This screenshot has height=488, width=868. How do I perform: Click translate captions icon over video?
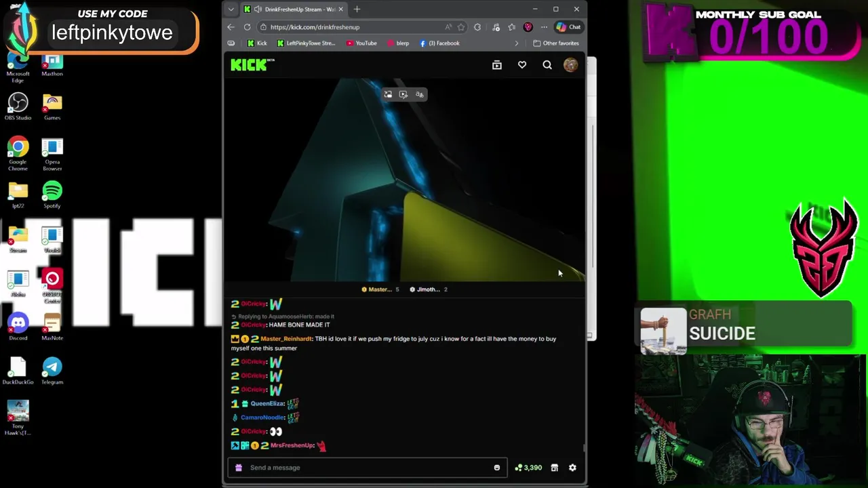(x=420, y=95)
